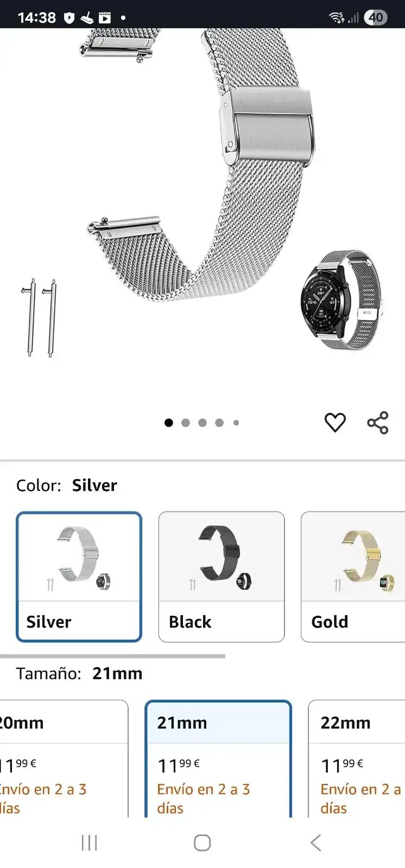The width and height of the screenshot is (405, 868).
Task: Tap the color options horizontal scrollbar
Action: (112, 656)
